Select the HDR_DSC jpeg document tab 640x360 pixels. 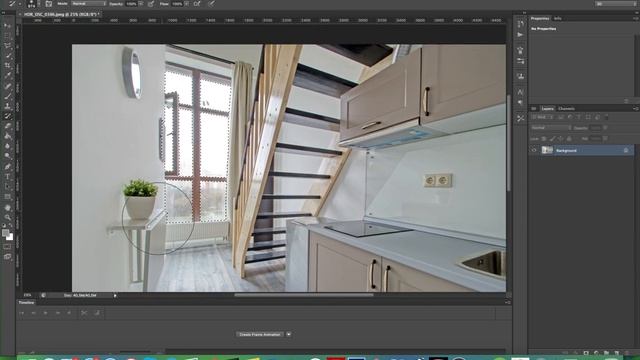[61, 14]
